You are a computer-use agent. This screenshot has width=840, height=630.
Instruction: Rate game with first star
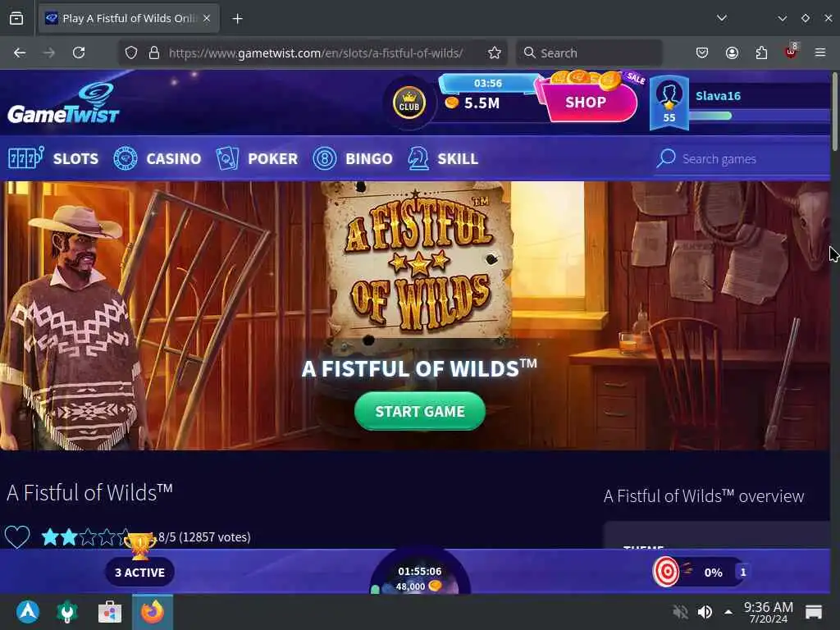pos(50,536)
